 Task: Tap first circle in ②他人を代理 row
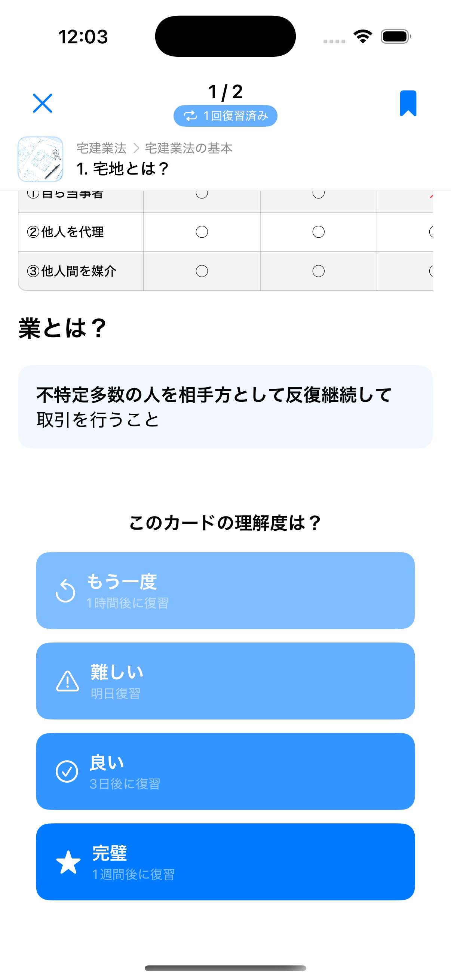(x=202, y=232)
